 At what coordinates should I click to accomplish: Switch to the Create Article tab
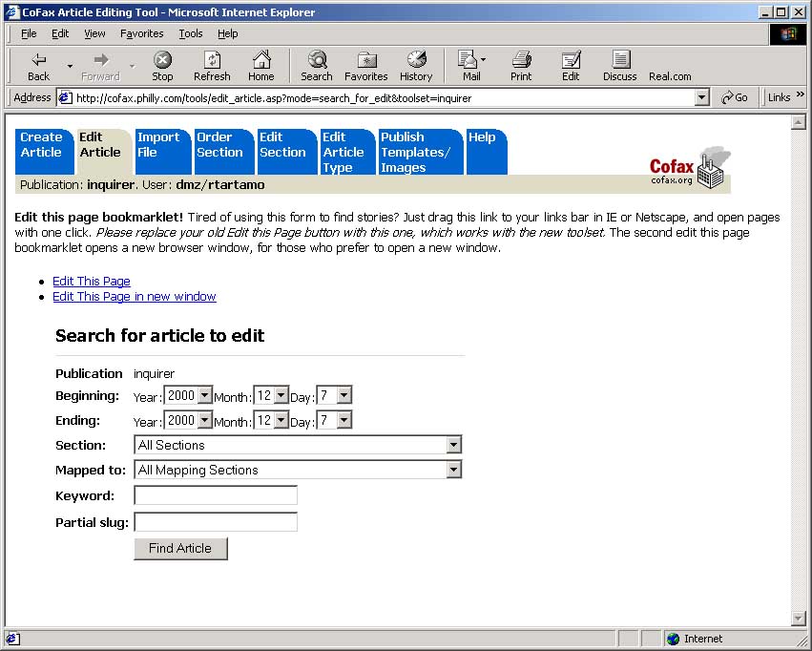tap(45, 151)
